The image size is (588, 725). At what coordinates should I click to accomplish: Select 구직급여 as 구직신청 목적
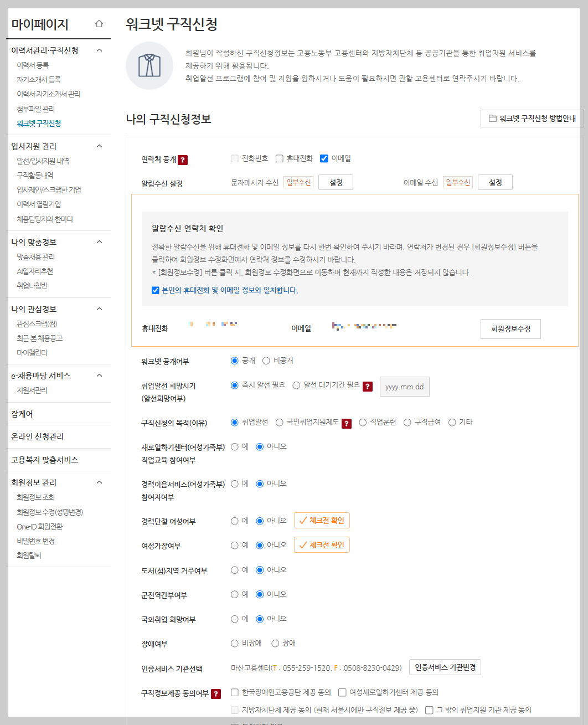408,422
